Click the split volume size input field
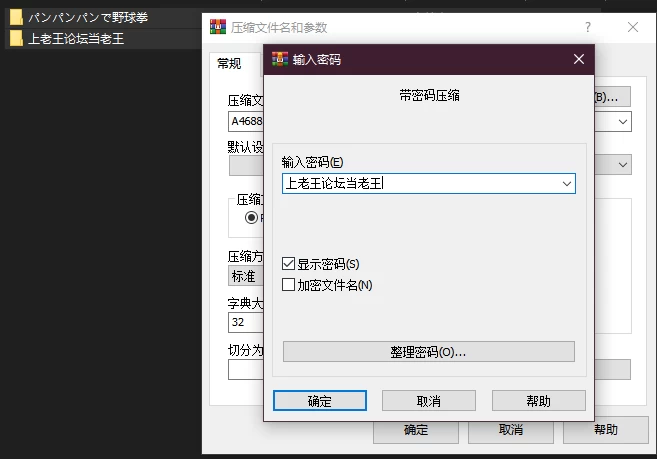The height and width of the screenshot is (459, 657). coord(246,370)
